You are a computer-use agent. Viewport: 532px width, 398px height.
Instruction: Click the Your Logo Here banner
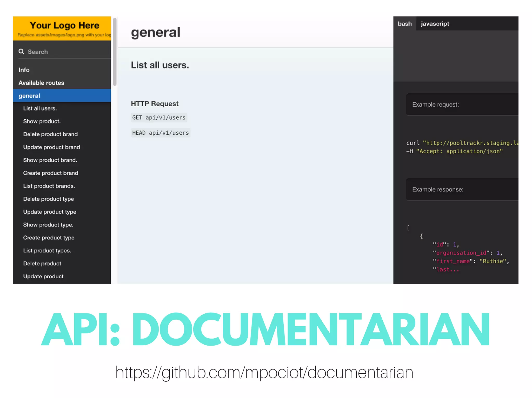click(62, 29)
